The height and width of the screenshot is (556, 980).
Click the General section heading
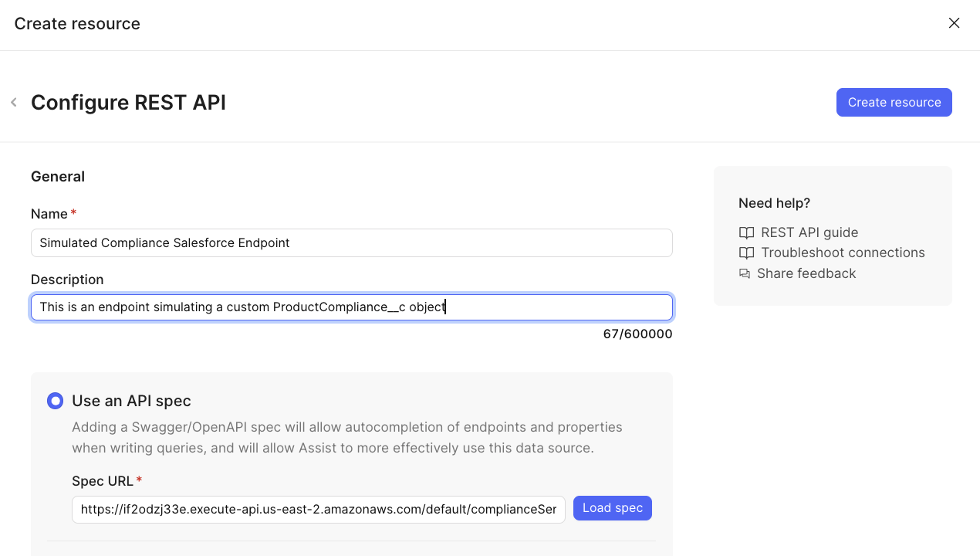click(58, 177)
